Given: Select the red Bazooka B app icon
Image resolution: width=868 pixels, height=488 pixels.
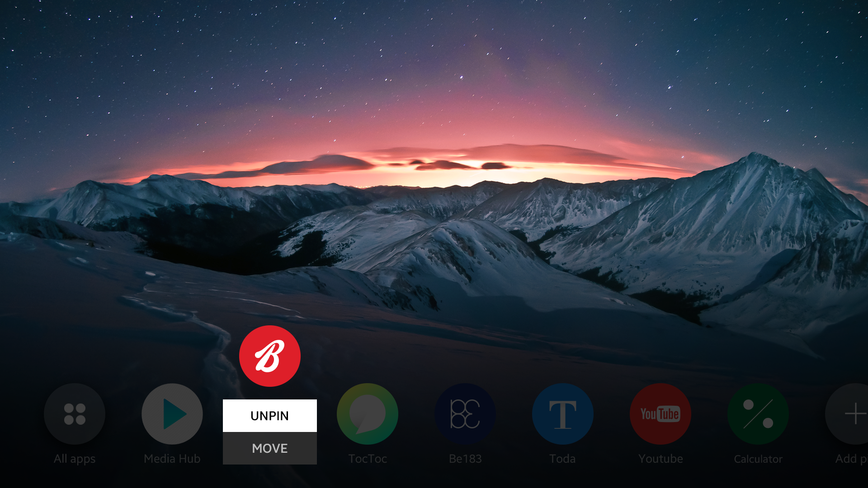Looking at the screenshot, I should point(270,356).
